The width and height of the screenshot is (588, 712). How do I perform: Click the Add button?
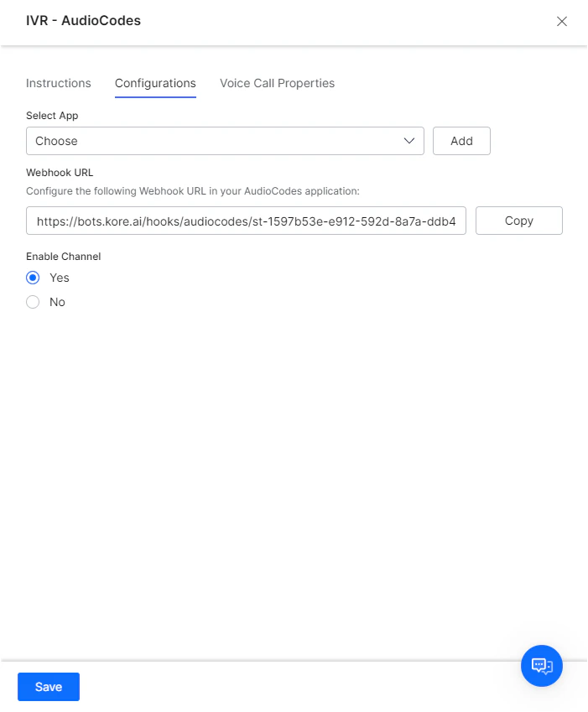(461, 141)
